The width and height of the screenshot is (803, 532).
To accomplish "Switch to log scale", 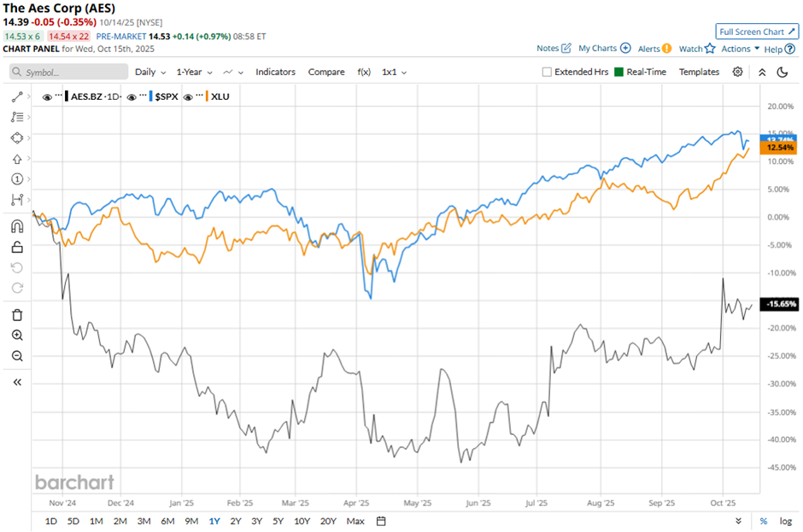I will coord(786,521).
